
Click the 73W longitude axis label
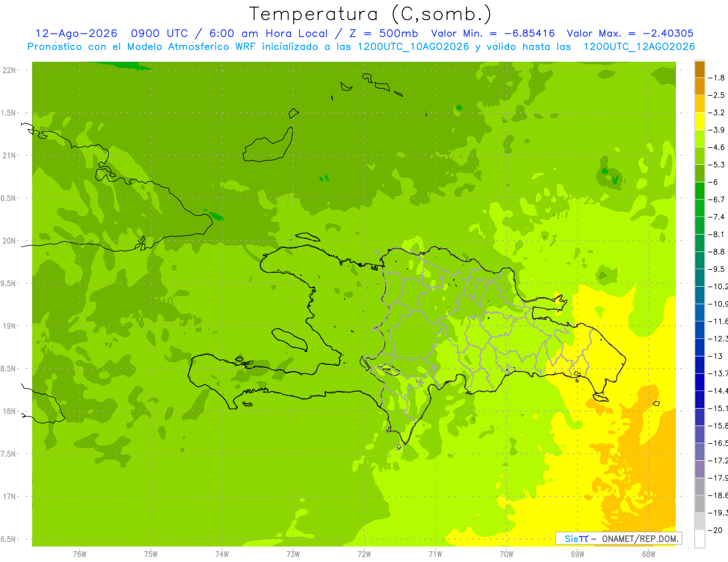[x=293, y=554]
